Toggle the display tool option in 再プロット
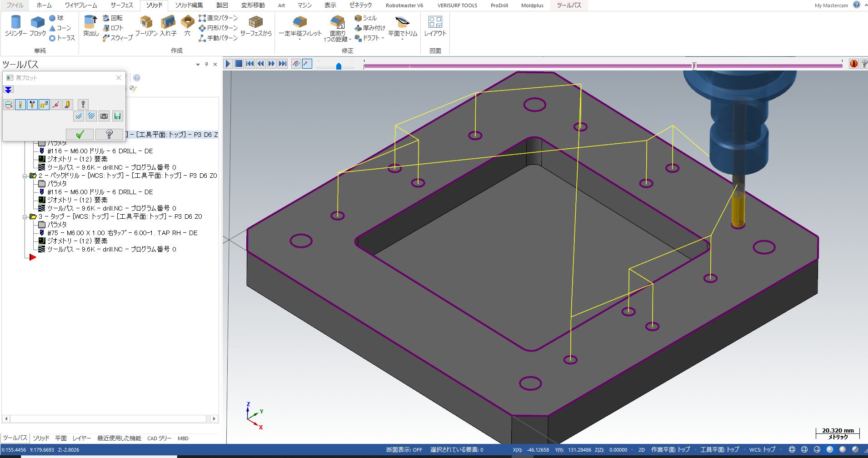This screenshot has width=868, height=458. click(20, 105)
